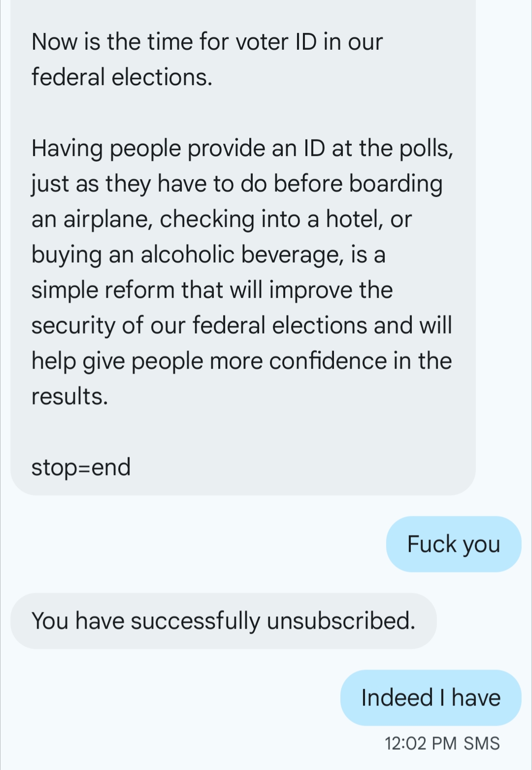532x770 pixels.
Task: Click the SMS label beside the timestamp
Action: pos(481,743)
